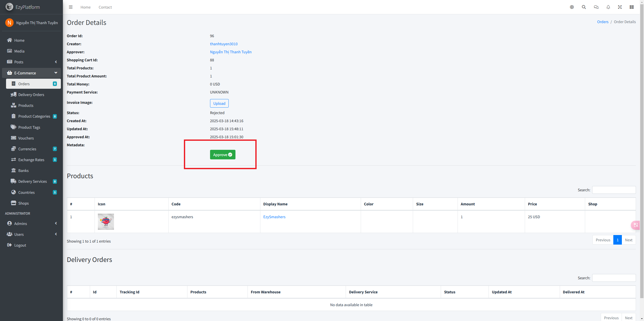Click the Shops store icon
The image size is (644, 321).
(x=14, y=203)
